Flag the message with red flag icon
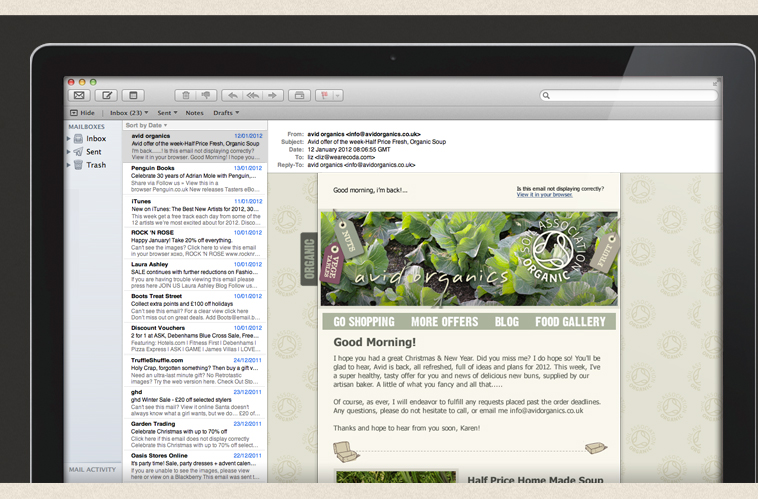The image size is (758, 499). pyautogui.click(x=324, y=95)
